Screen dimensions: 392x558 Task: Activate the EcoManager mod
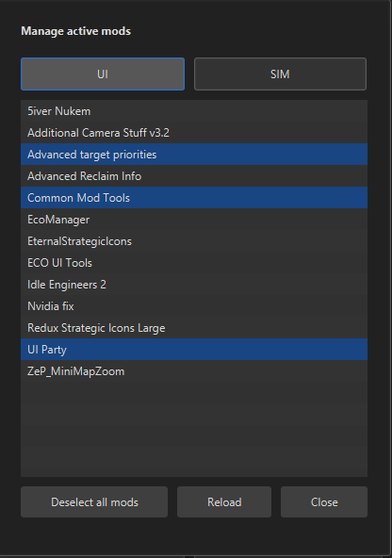point(194,220)
